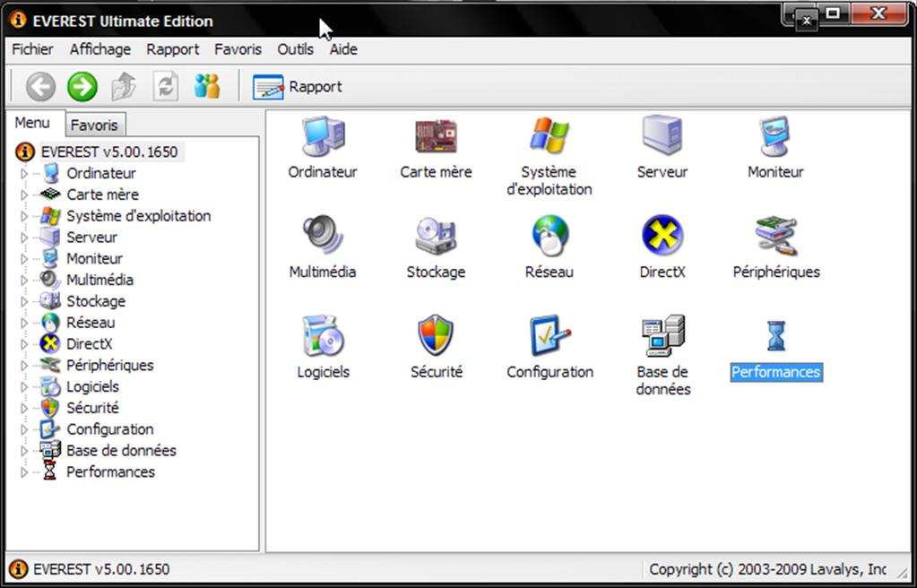Click the Rapport toolbar button
Image resolution: width=917 pixels, height=588 pixels.
pyautogui.click(x=297, y=87)
